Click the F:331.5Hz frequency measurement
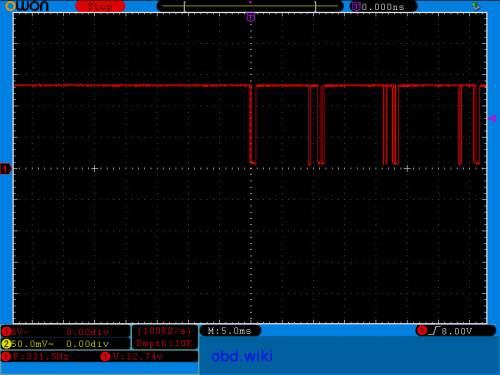 click(x=41, y=357)
